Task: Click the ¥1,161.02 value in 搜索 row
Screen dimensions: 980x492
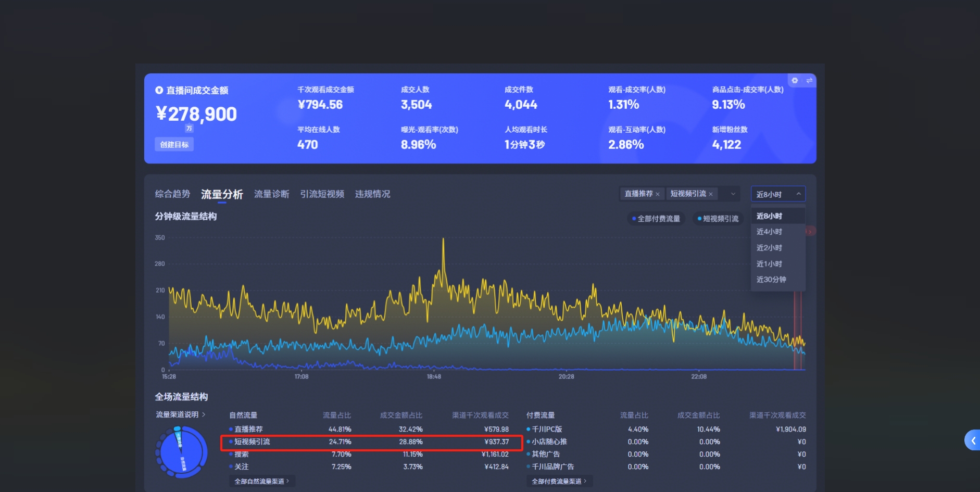Action: 495,454
